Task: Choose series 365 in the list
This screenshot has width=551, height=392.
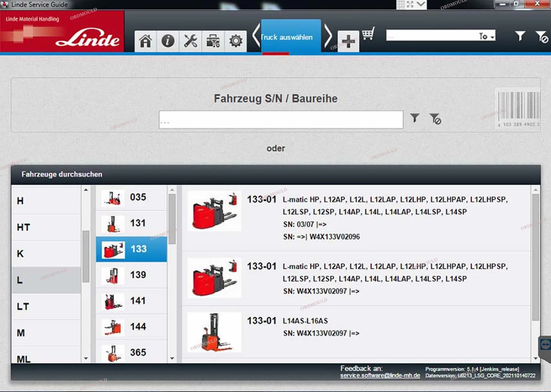Action: [x=132, y=352]
